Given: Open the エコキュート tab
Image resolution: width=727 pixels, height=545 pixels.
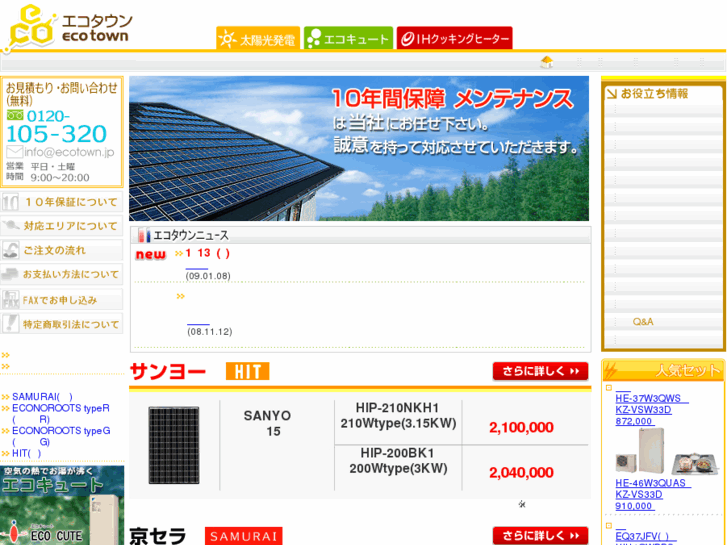Looking at the screenshot, I should (x=348, y=38).
